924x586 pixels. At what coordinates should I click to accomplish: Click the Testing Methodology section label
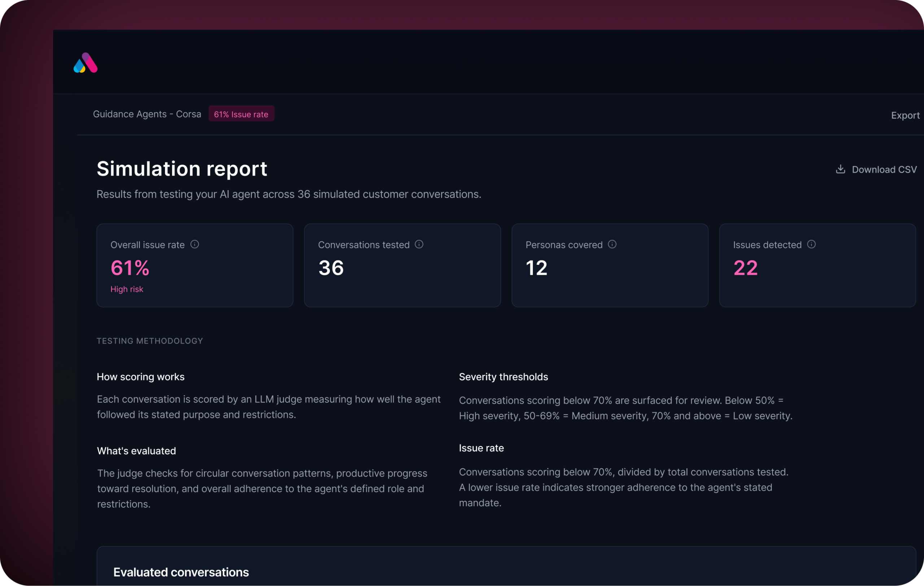pyautogui.click(x=150, y=341)
